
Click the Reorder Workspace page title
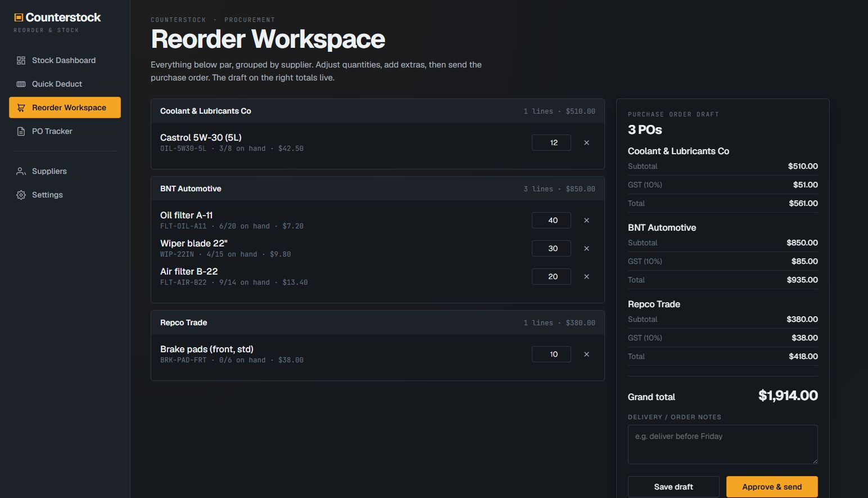pos(268,39)
